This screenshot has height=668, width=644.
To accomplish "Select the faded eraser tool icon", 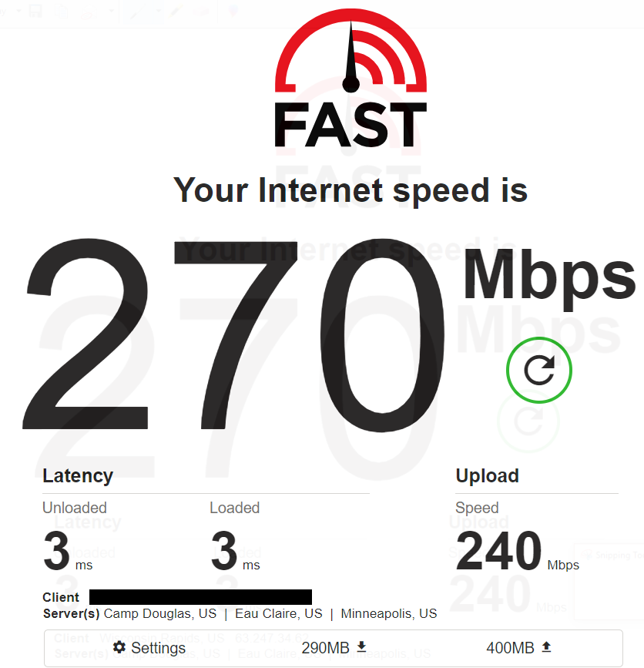I will tap(201, 11).
